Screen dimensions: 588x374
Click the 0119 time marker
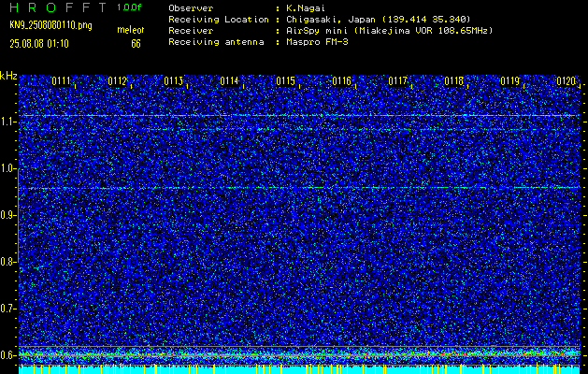(x=510, y=81)
